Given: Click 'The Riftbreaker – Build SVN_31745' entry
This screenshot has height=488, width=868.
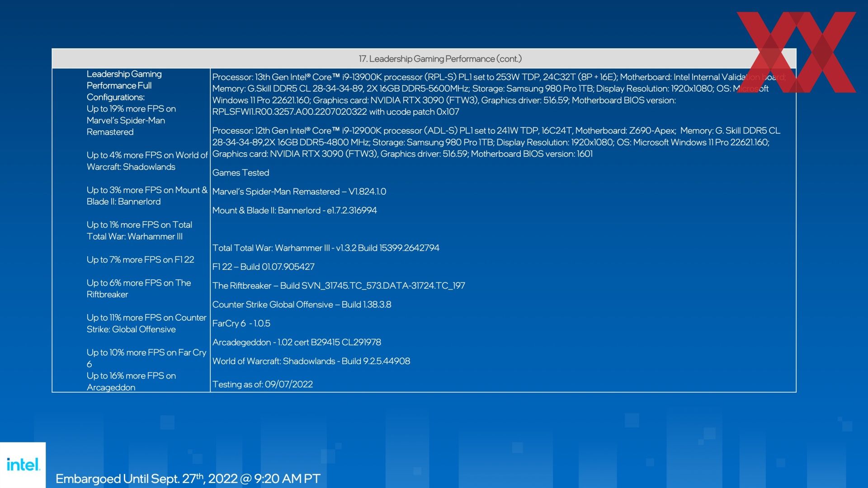Looking at the screenshot, I should click(339, 286).
